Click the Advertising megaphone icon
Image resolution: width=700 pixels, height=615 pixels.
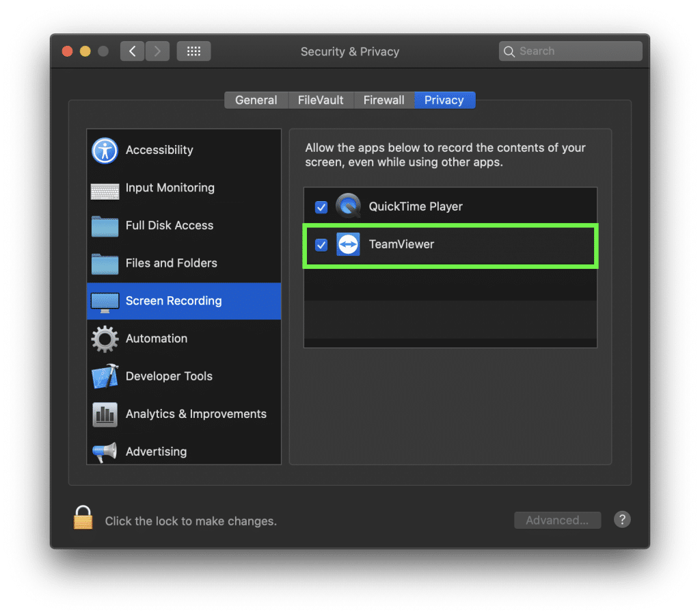click(105, 452)
